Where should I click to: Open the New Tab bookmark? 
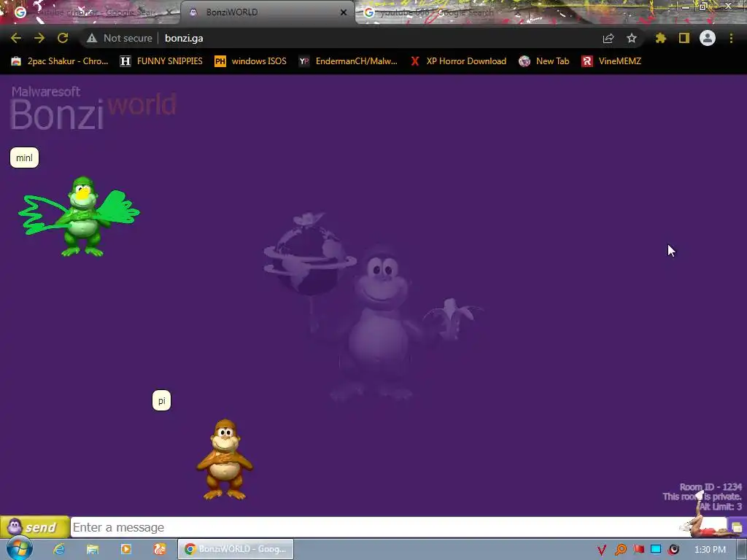(x=544, y=61)
